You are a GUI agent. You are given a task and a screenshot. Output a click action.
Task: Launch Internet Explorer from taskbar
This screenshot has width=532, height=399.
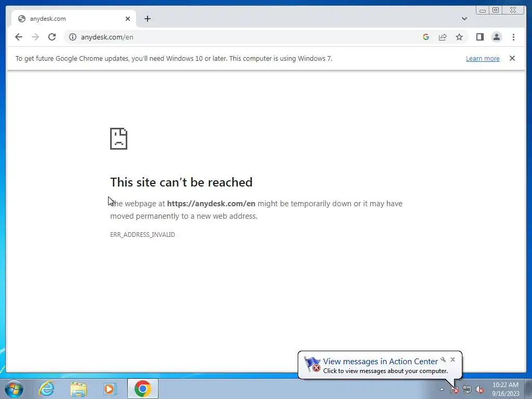pyautogui.click(x=46, y=389)
